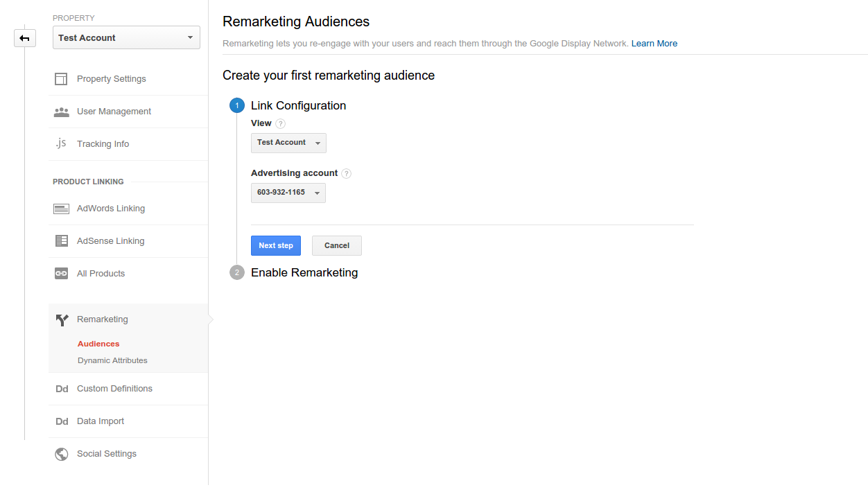868x492 pixels.
Task: Click the AdWords Linking icon
Action: (61, 209)
